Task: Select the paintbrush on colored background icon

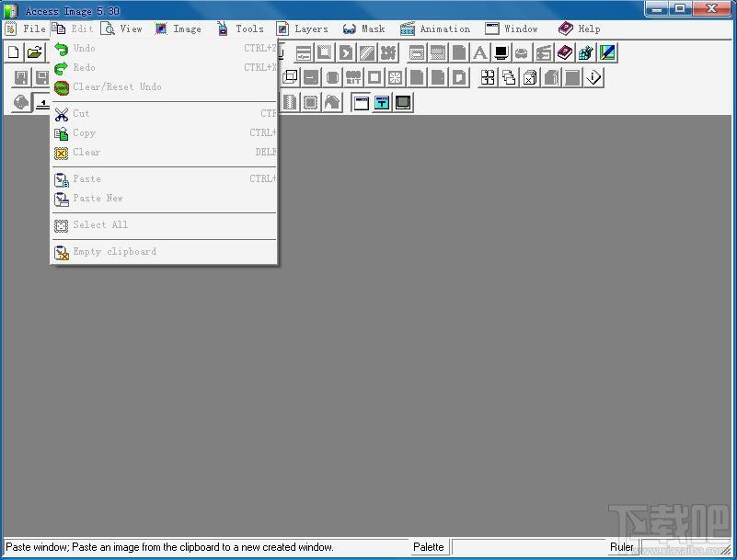Action: pos(606,52)
